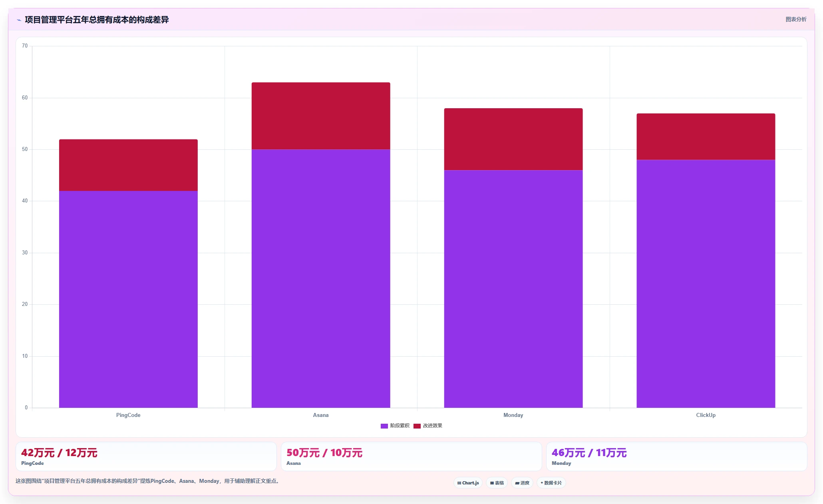Click the 数据卡片 tag chip
This screenshot has height=504, width=823.
[551, 483]
